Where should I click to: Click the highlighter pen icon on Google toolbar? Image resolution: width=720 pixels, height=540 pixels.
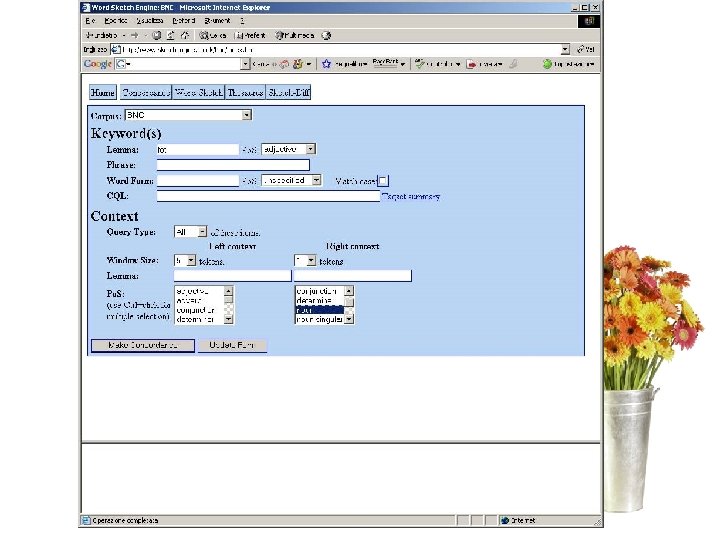(513, 64)
